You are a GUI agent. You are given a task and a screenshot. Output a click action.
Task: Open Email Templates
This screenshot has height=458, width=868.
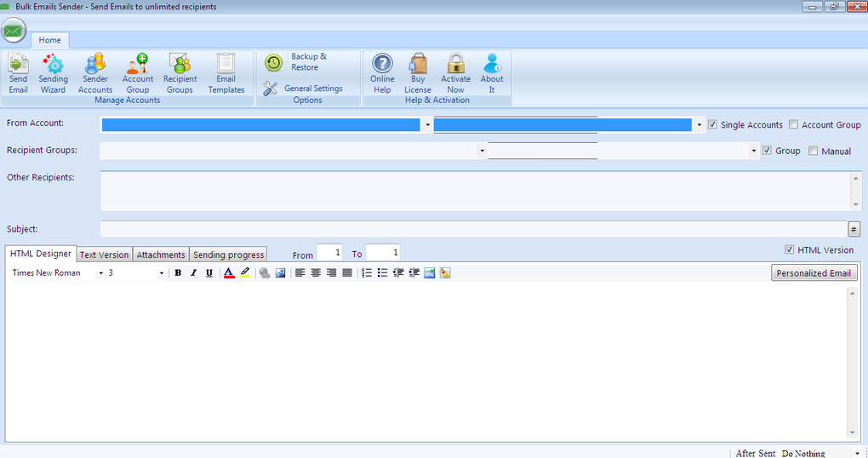(226, 73)
